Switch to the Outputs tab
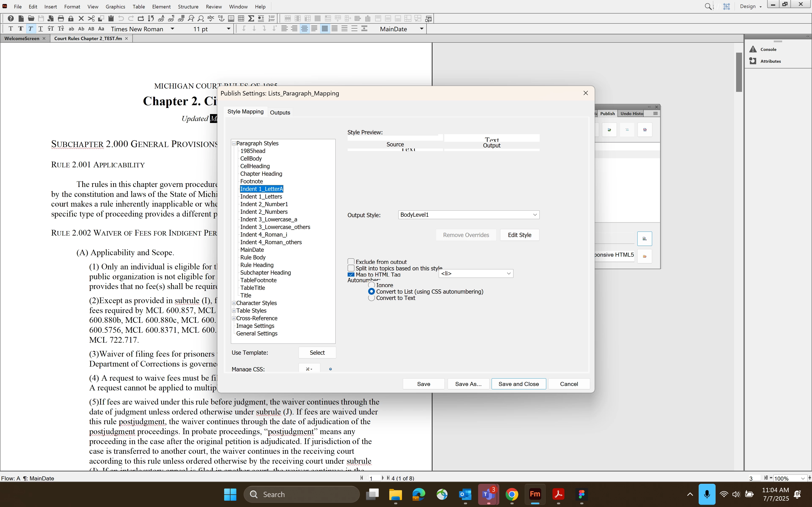This screenshot has height=507, width=812. [x=280, y=112]
